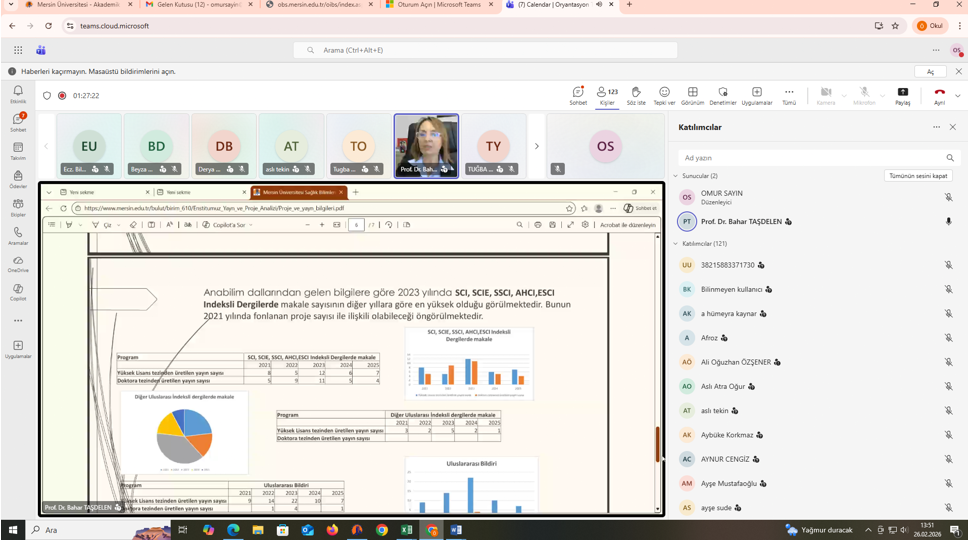Open Etkinlik activity in left sidebar
Image resolution: width=968 pixels, height=540 pixels.
pos(18,93)
